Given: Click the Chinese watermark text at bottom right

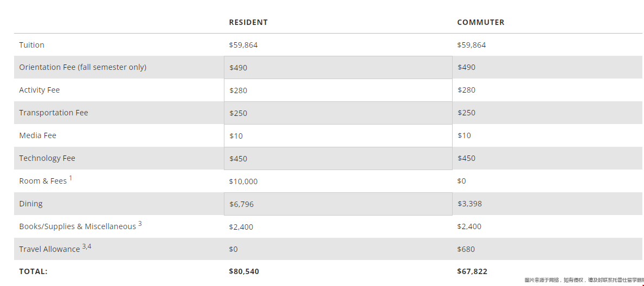Looking at the screenshot, I should pos(583,280).
